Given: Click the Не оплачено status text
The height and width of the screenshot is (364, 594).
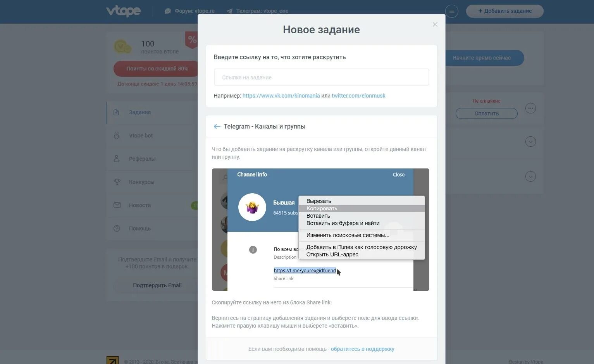Looking at the screenshot, I should tap(486, 101).
